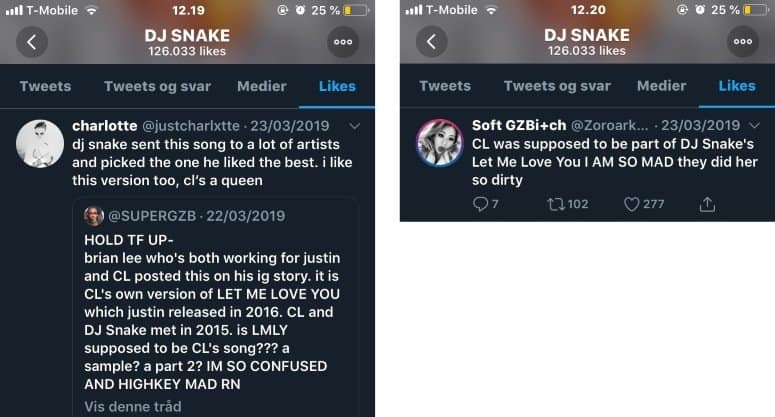Open the three-dot menu in right profile header
The height and width of the screenshot is (417, 775).
[x=743, y=42]
